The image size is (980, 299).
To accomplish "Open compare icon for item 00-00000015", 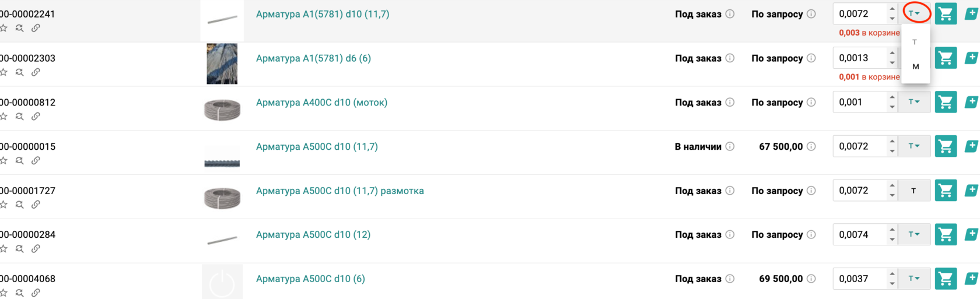I will [x=20, y=160].
